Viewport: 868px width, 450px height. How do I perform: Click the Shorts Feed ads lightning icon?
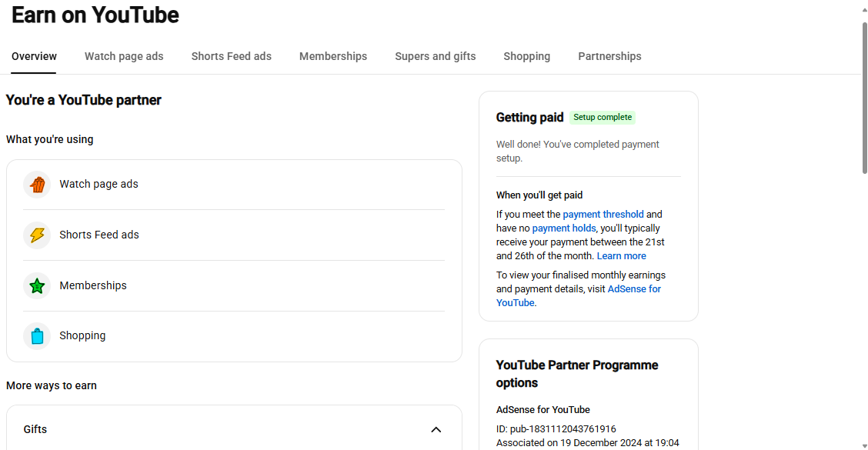(37, 235)
